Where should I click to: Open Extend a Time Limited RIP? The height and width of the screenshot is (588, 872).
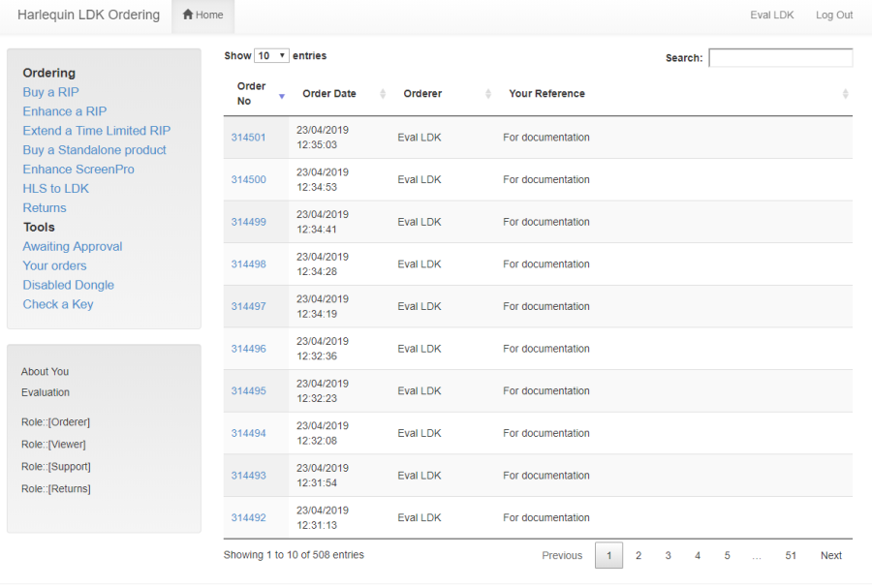[96, 131]
